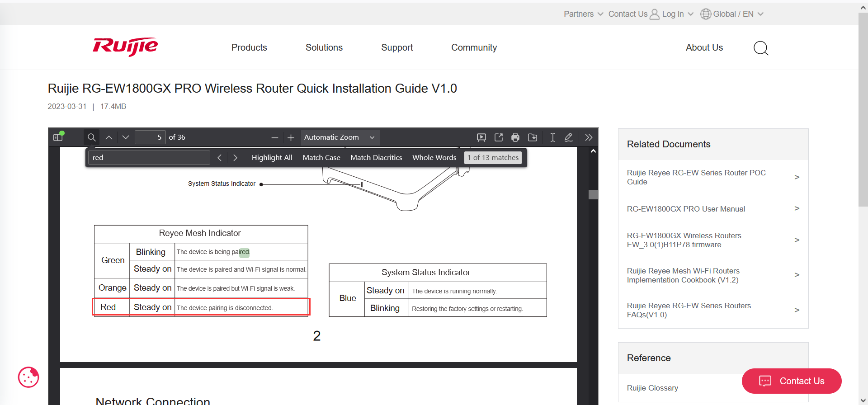
Task: Toggle the PDF viewer sidebar
Action: click(58, 137)
